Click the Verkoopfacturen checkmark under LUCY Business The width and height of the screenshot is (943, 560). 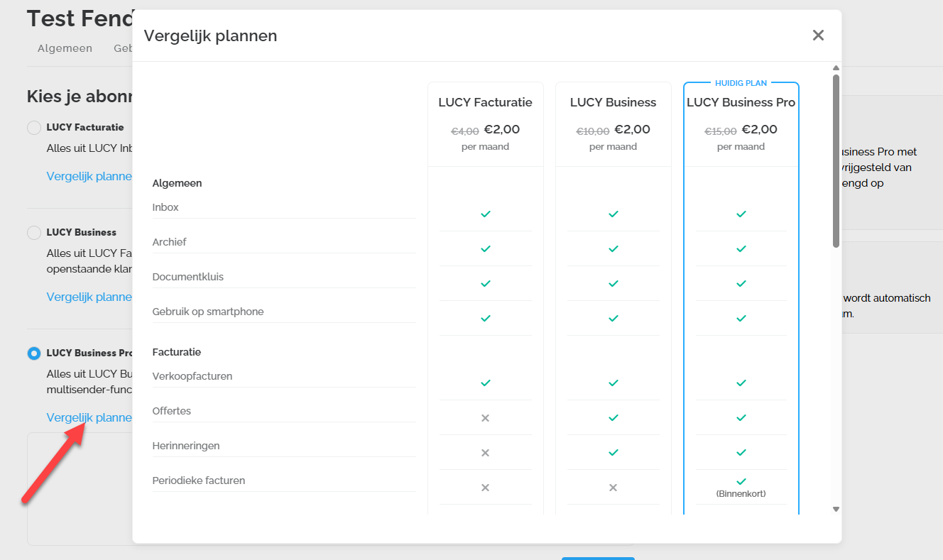tap(614, 383)
